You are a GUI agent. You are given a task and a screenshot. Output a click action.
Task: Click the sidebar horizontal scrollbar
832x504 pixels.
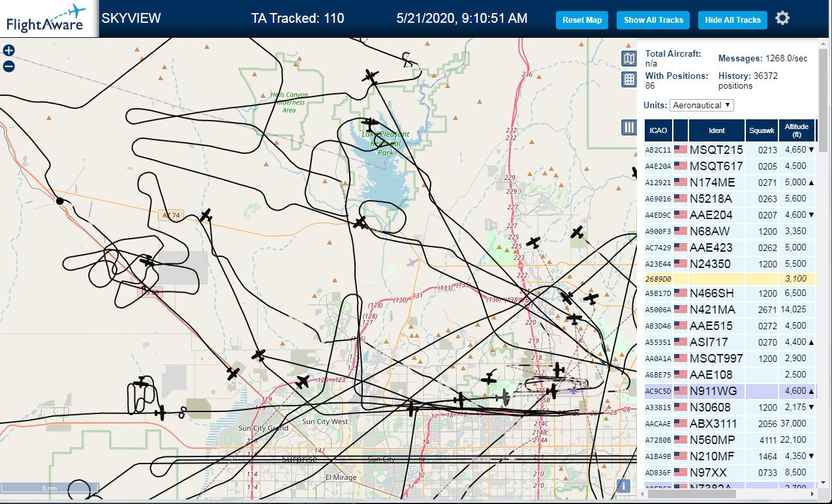tap(690, 494)
